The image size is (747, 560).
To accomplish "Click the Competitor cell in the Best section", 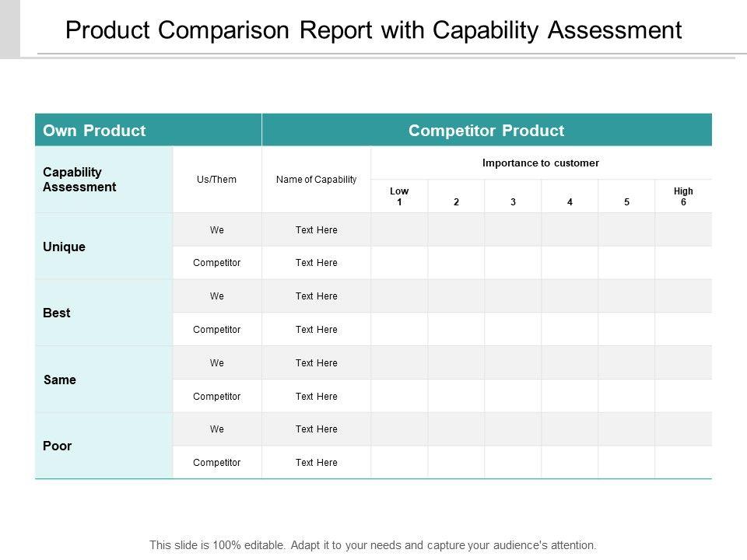I will [217, 330].
